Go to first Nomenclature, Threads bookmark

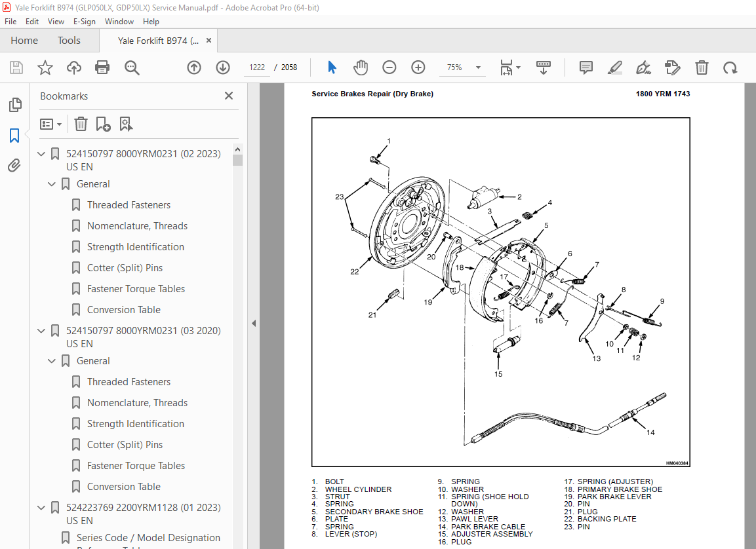point(138,226)
